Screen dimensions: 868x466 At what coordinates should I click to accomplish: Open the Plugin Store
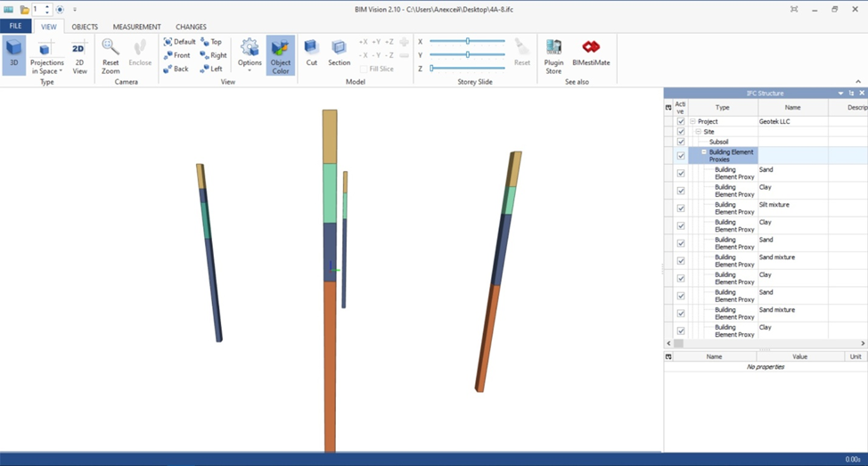click(553, 55)
